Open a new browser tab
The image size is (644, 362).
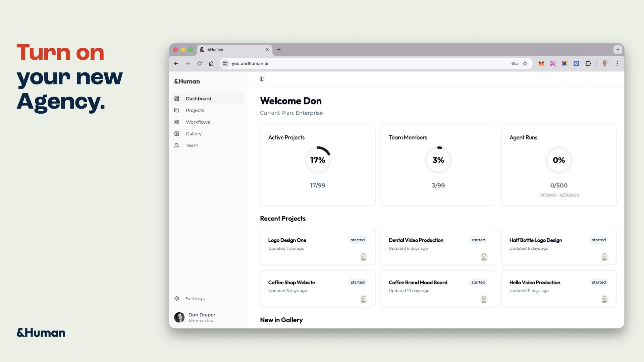pos(279,49)
